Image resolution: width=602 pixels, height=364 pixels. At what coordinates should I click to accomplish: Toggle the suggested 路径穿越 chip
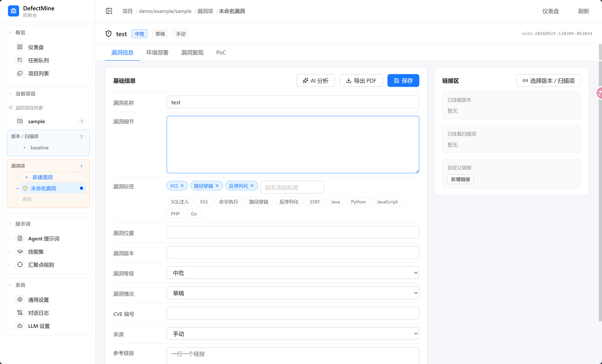(x=259, y=202)
